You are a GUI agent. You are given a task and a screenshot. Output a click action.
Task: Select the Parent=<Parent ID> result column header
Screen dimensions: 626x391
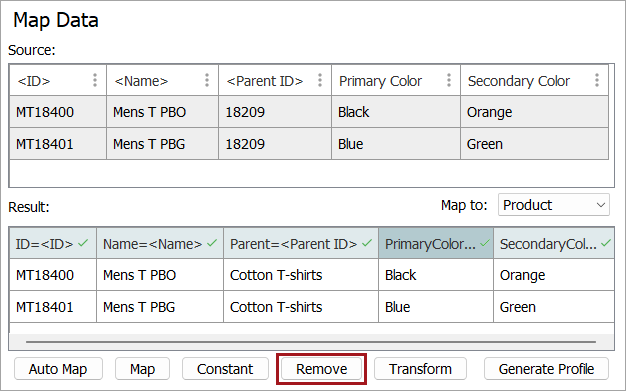(301, 243)
